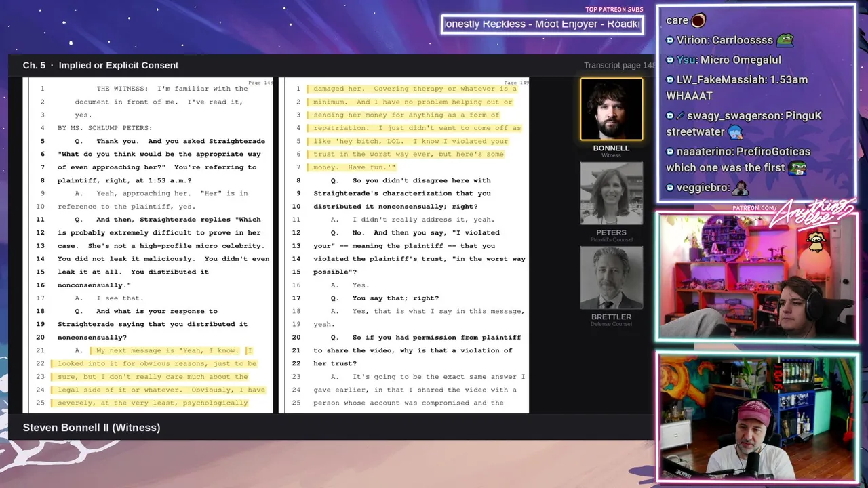Click the scrolling Top Patreon Subs ticker

pos(542,24)
